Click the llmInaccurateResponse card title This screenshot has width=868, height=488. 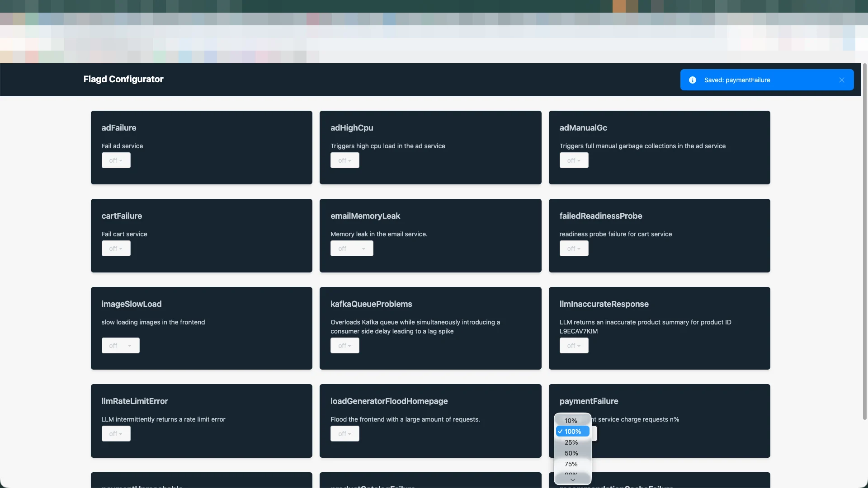coord(604,304)
